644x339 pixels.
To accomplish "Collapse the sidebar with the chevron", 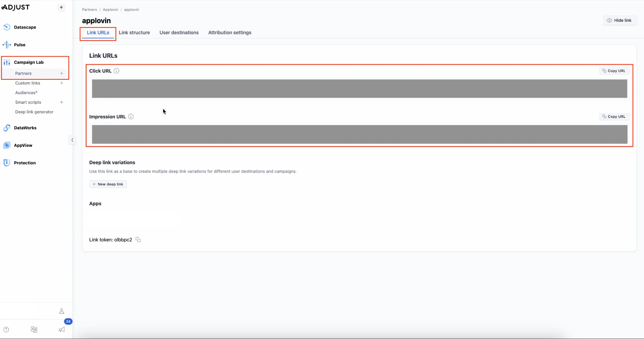I will coord(72,140).
